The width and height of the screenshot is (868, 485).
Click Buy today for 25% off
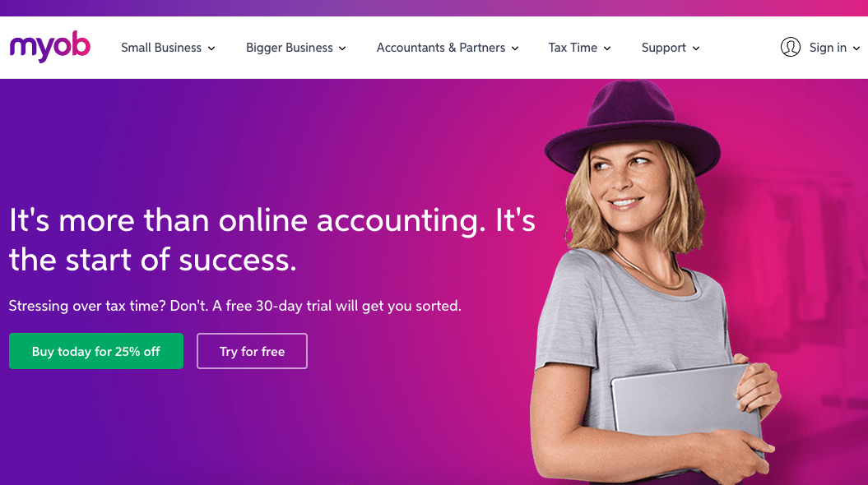tap(95, 351)
